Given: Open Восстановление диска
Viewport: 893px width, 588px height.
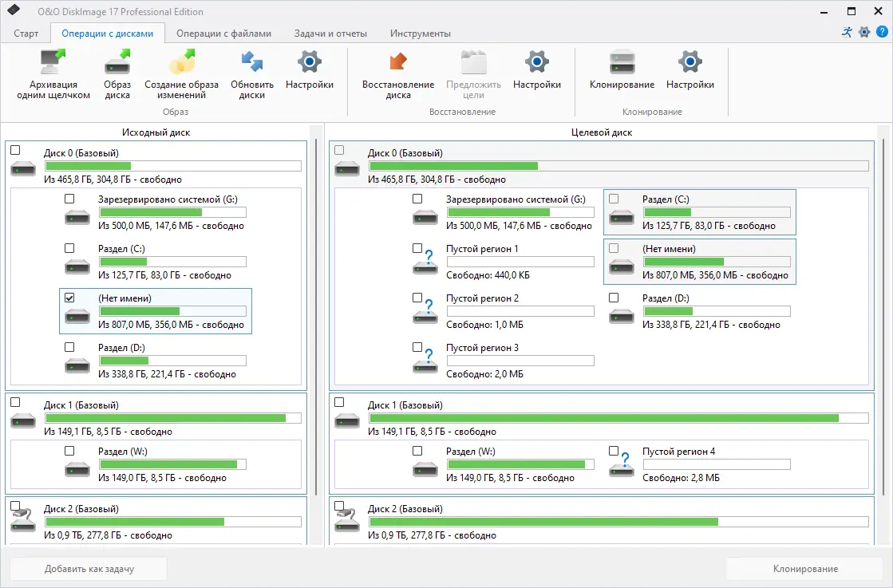Looking at the screenshot, I should (398, 74).
